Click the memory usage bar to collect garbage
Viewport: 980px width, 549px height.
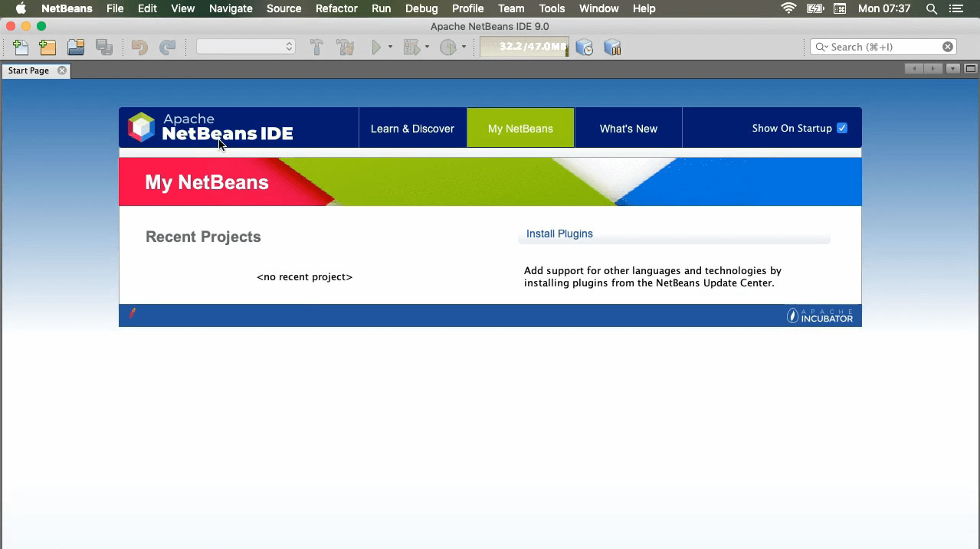(x=524, y=47)
